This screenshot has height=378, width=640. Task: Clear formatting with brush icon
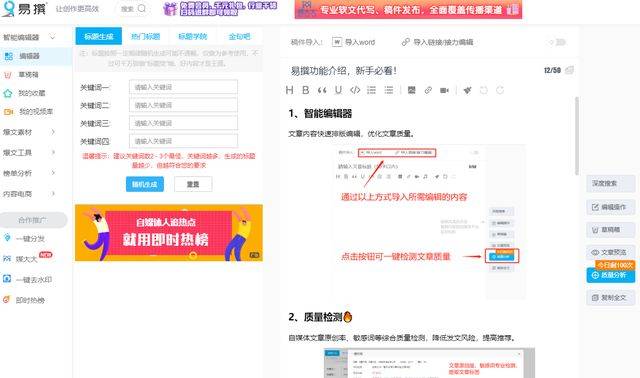click(x=467, y=90)
